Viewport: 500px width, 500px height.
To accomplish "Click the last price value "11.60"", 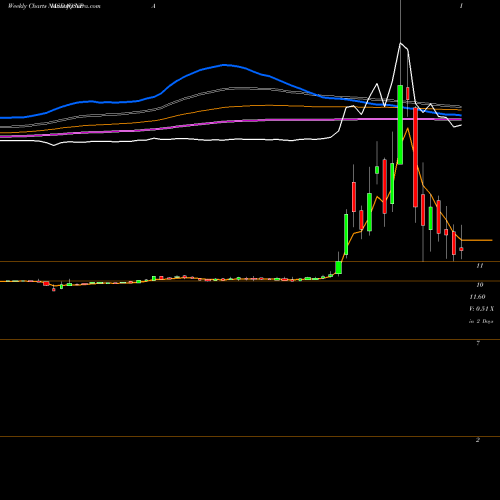I will tap(477, 297).
